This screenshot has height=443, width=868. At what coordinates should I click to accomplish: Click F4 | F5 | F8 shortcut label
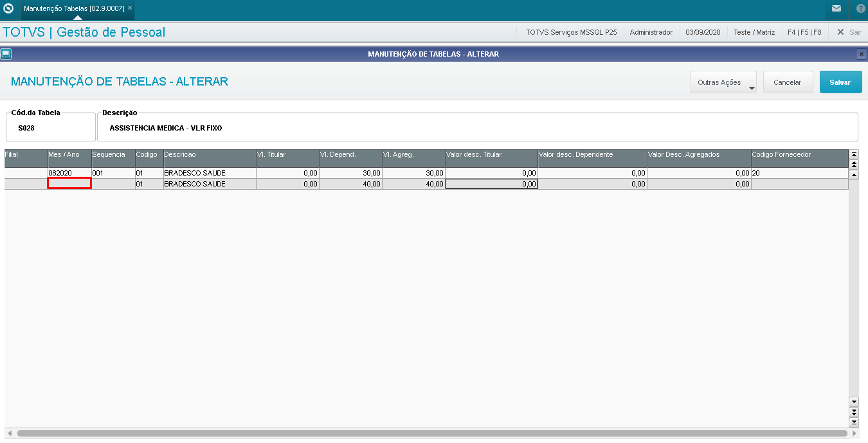804,32
